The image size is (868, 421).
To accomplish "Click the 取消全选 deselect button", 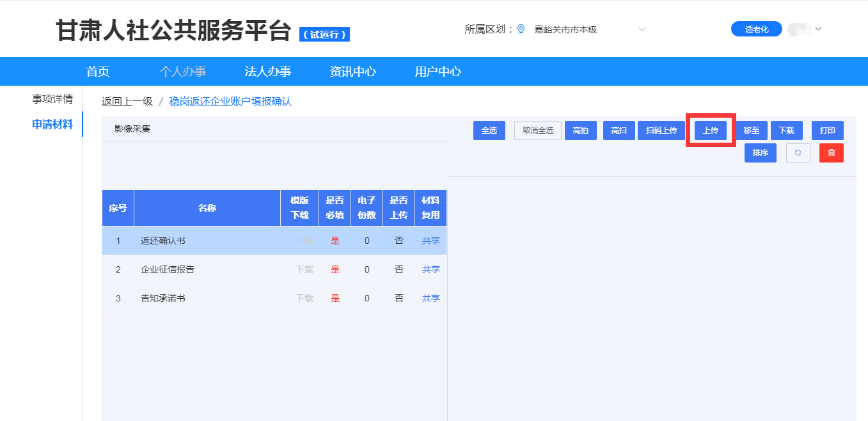I will point(537,131).
